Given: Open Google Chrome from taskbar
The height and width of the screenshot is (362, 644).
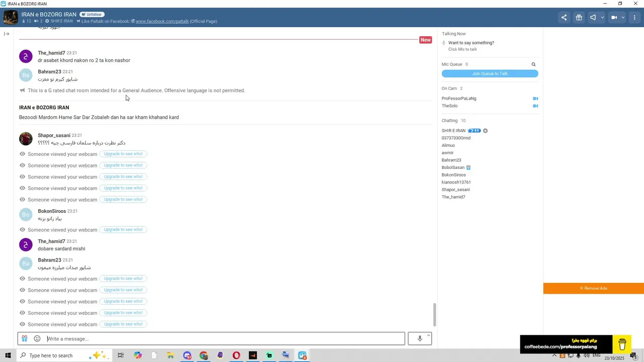Looking at the screenshot, I should click(203, 355).
